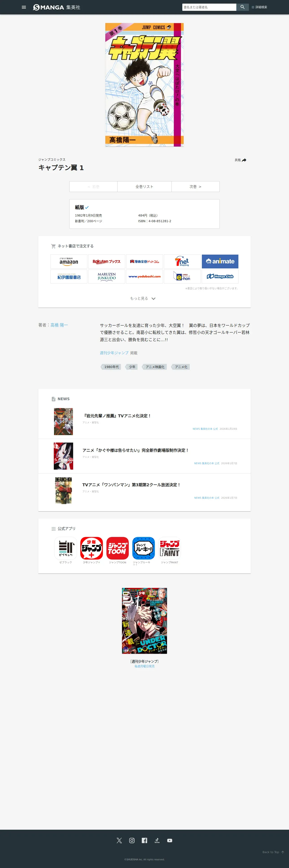
Task: Select the アニメ映画化 tag
Action: 154,367
